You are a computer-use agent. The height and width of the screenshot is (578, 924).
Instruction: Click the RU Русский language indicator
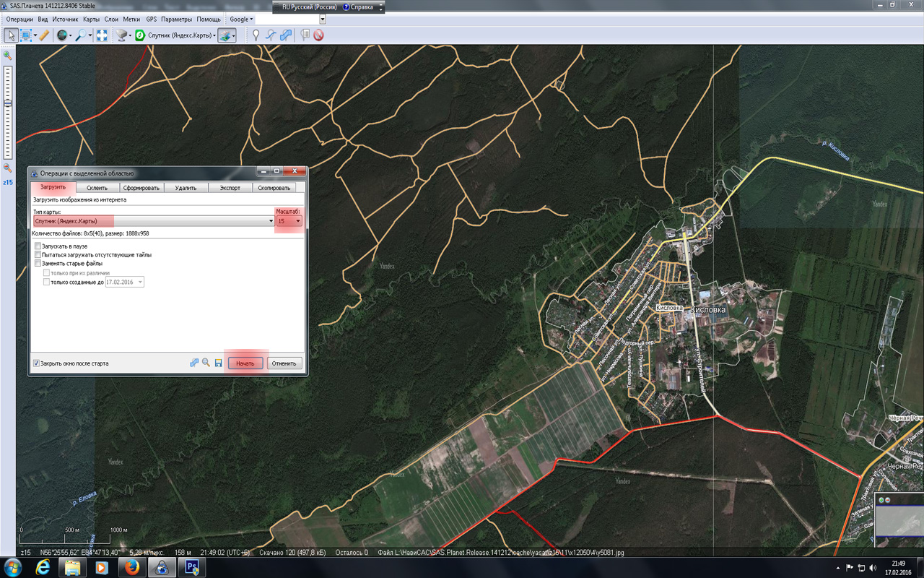click(310, 7)
